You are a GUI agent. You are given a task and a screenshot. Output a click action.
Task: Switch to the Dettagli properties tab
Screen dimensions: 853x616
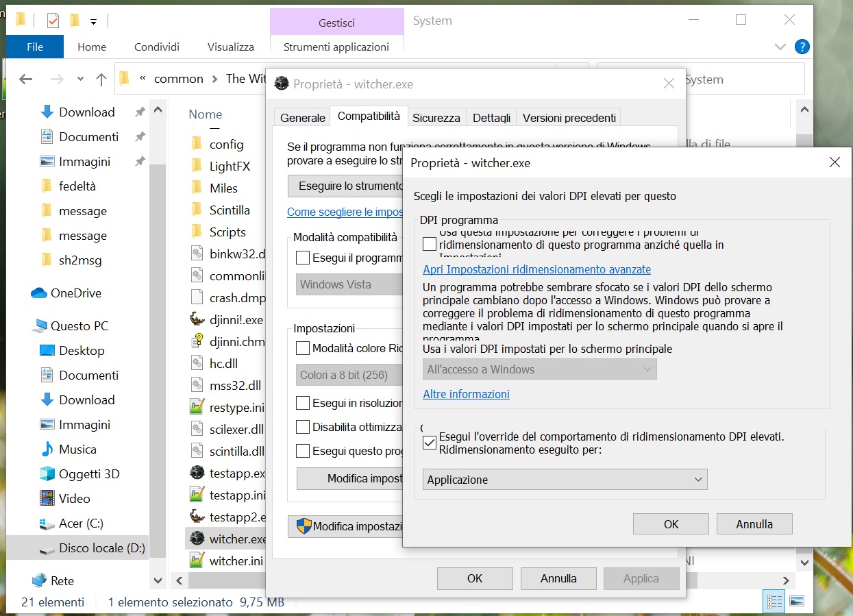pyautogui.click(x=492, y=118)
